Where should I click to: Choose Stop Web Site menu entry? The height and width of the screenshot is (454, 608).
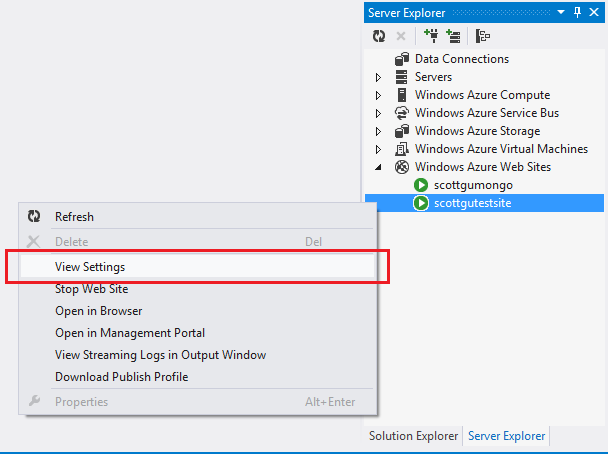(x=197, y=289)
